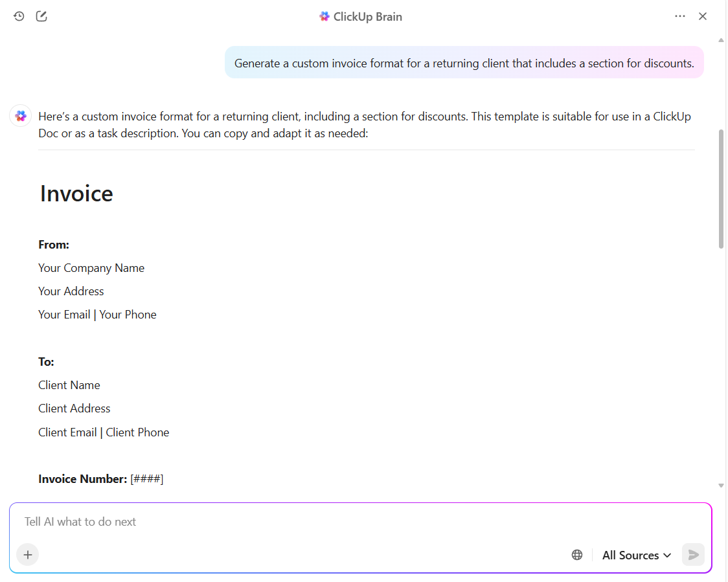Click the AI avatar beside the response
728x582 pixels.
(21, 117)
